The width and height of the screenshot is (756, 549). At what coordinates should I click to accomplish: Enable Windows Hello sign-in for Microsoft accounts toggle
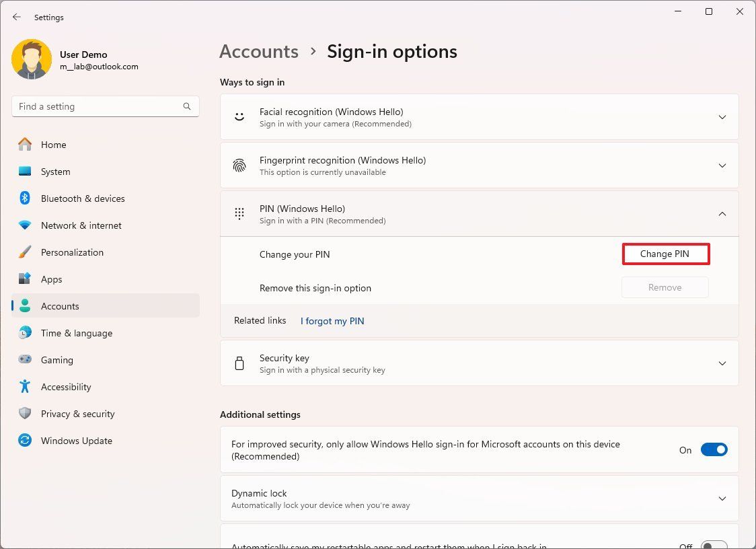point(714,449)
